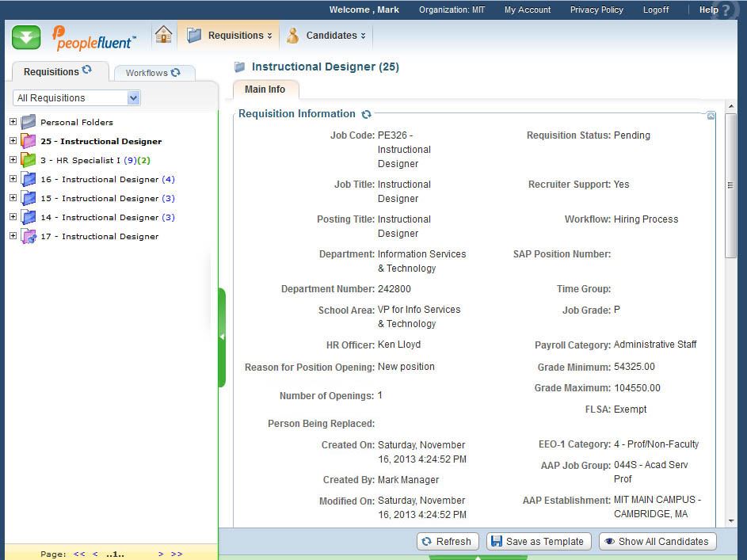Click the vertical scrollbar in Main Info
This screenshot has height=560, width=747.
tap(730, 185)
